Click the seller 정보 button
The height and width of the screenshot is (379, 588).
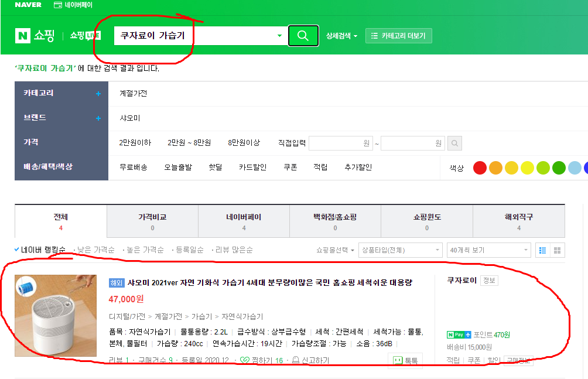tap(489, 281)
